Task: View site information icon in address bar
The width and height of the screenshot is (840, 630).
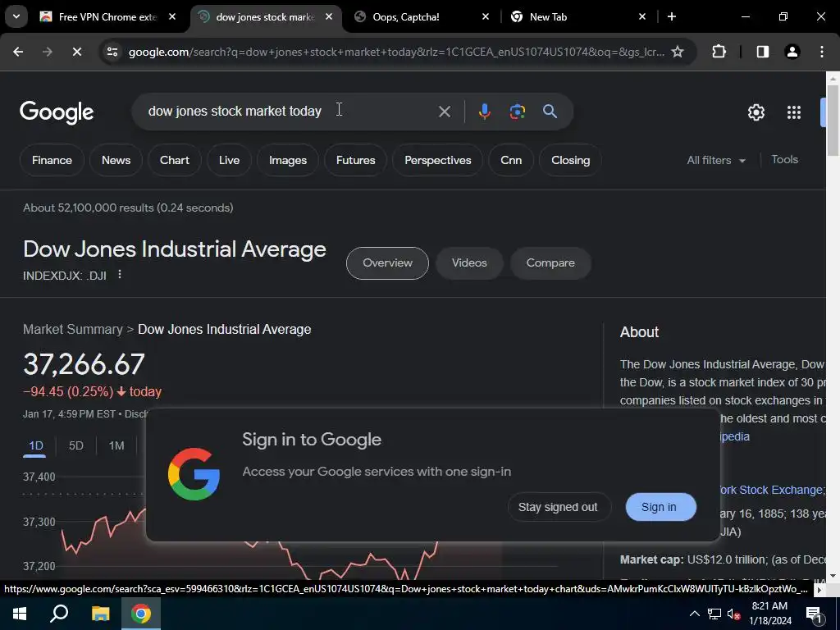Action: 112,52
